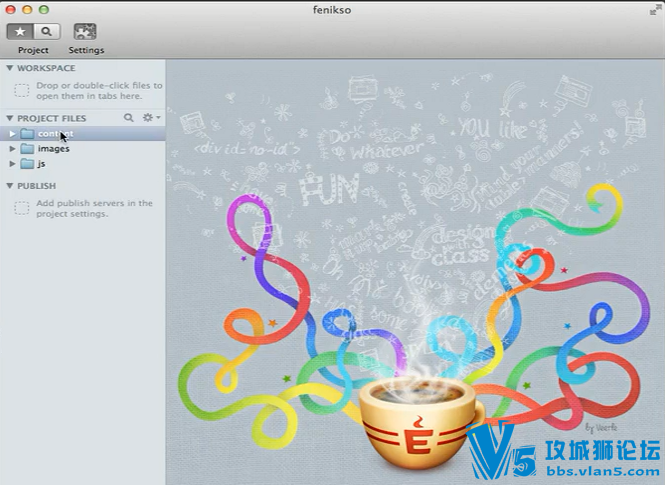This screenshot has height=485, width=665.
Task: Collapse the PROJECT FILES section
Action: pos(10,118)
